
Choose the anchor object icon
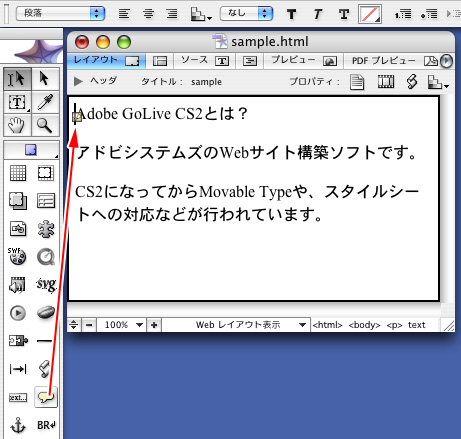click(x=18, y=425)
